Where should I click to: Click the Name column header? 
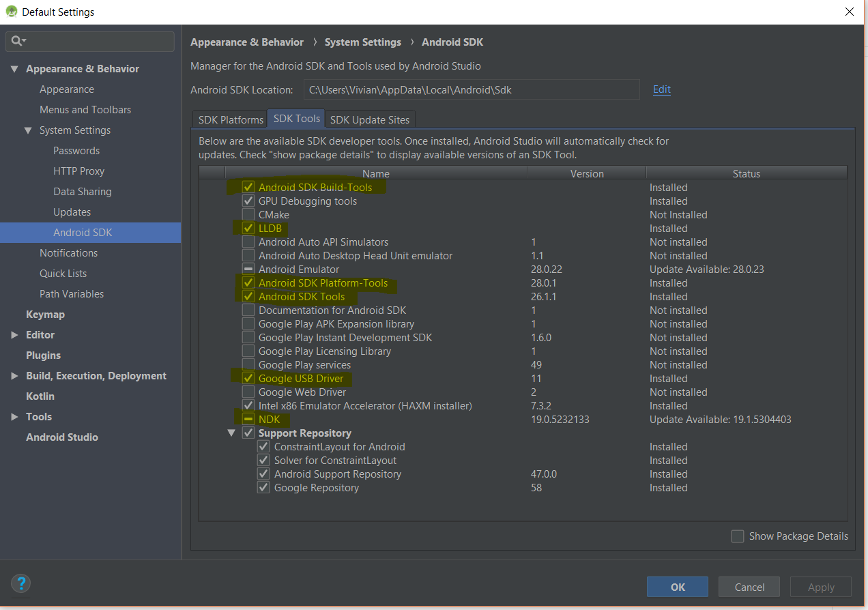pos(376,173)
